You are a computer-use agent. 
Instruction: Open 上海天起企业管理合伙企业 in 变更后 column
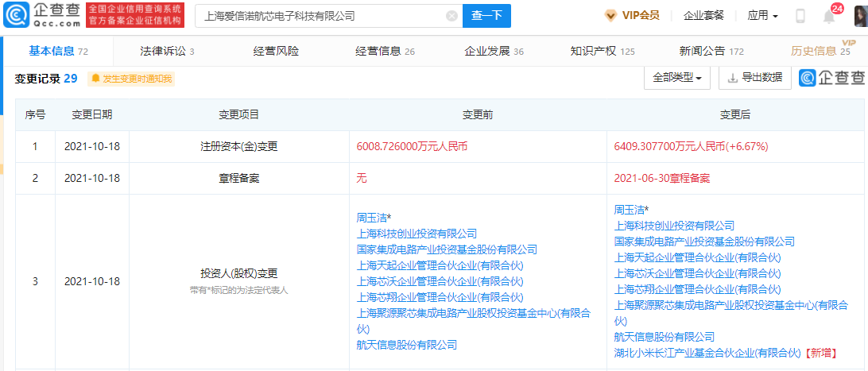click(x=697, y=257)
